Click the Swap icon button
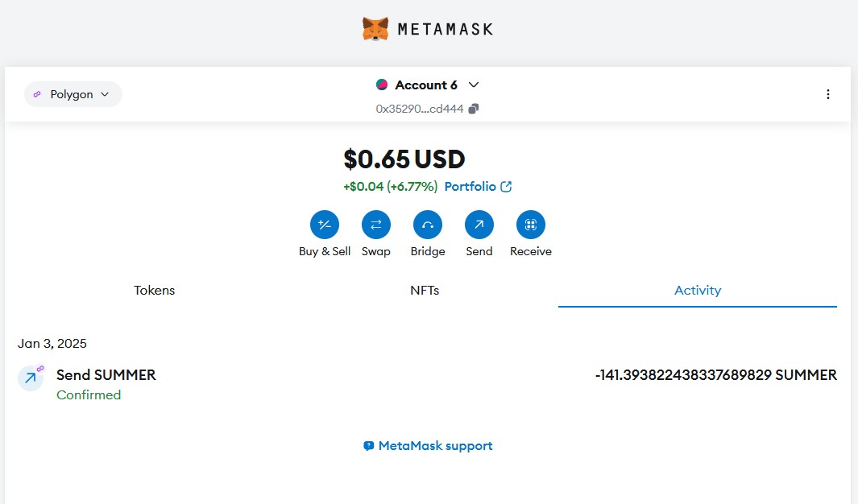Image resolution: width=858 pixels, height=504 pixels. 375,225
